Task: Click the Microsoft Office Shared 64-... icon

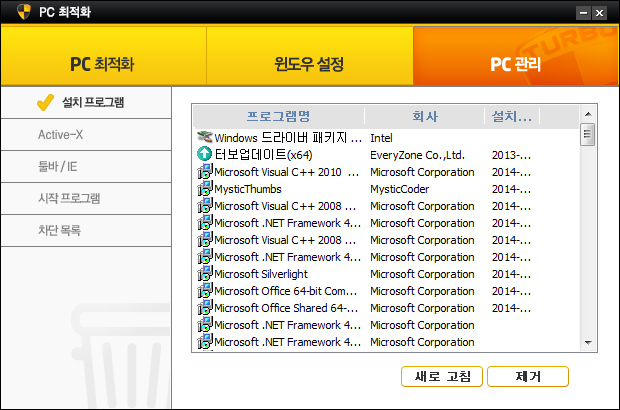Action: [x=205, y=308]
